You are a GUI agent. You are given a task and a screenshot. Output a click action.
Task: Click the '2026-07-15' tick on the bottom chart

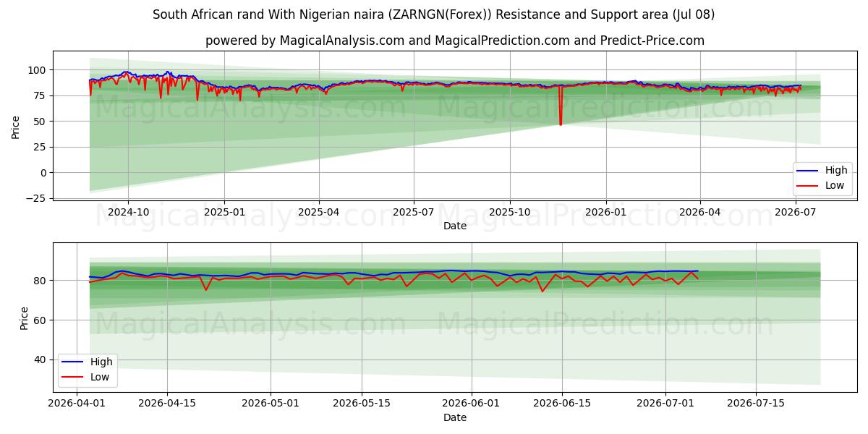(756, 403)
